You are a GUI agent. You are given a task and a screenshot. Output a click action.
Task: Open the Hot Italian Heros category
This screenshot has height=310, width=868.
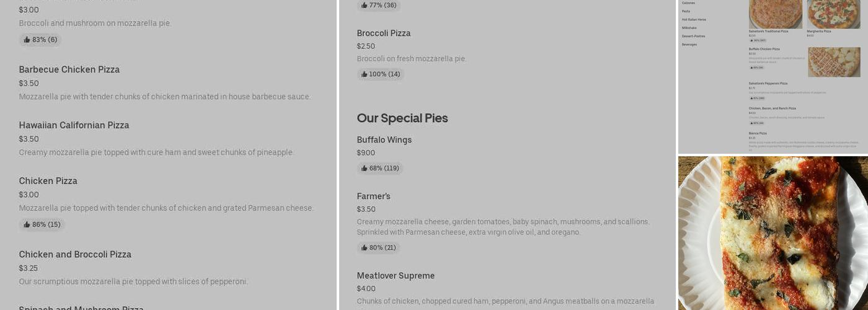tap(694, 19)
